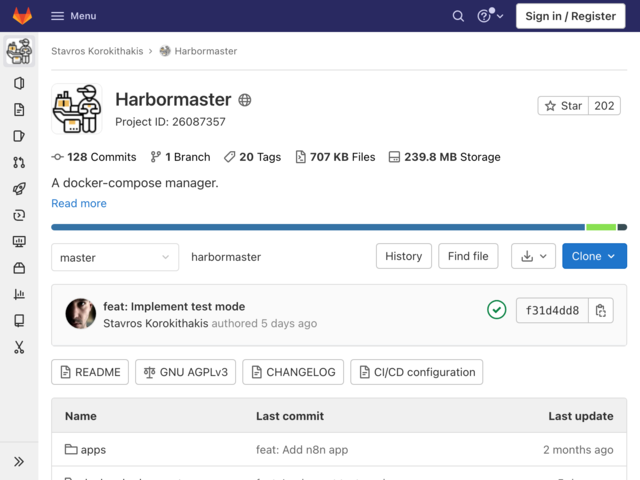Viewport: 640px width, 480px height.
Task: Open the 20 Tags link
Action: [252, 157]
